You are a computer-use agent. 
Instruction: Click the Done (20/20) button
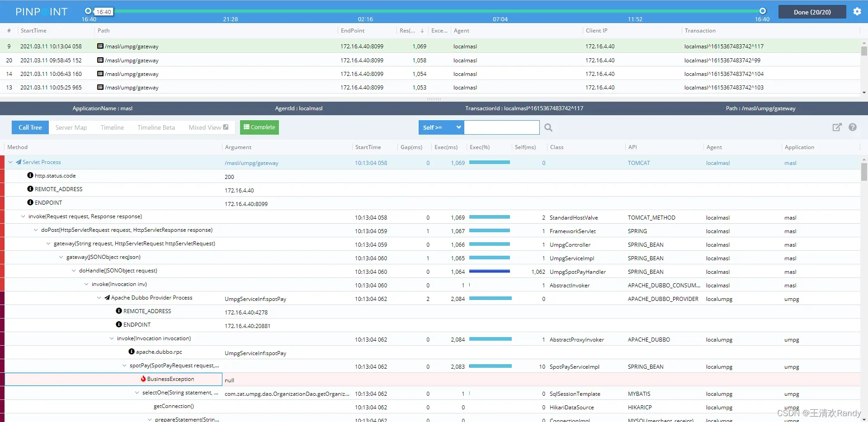coord(812,12)
